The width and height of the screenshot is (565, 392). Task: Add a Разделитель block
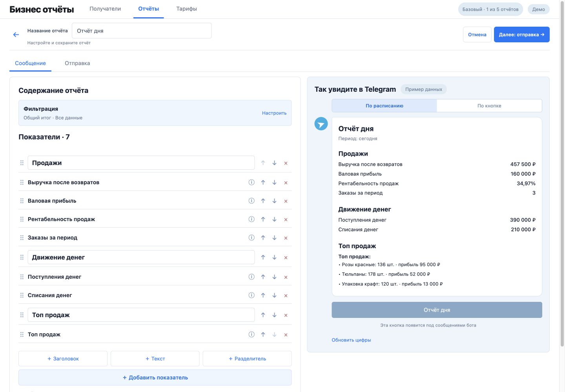(x=247, y=359)
